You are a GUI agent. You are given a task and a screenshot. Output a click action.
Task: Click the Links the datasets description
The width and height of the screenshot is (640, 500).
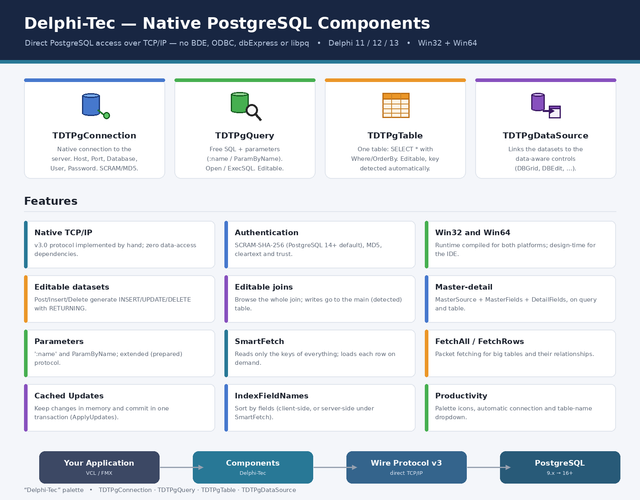tap(545, 159)
